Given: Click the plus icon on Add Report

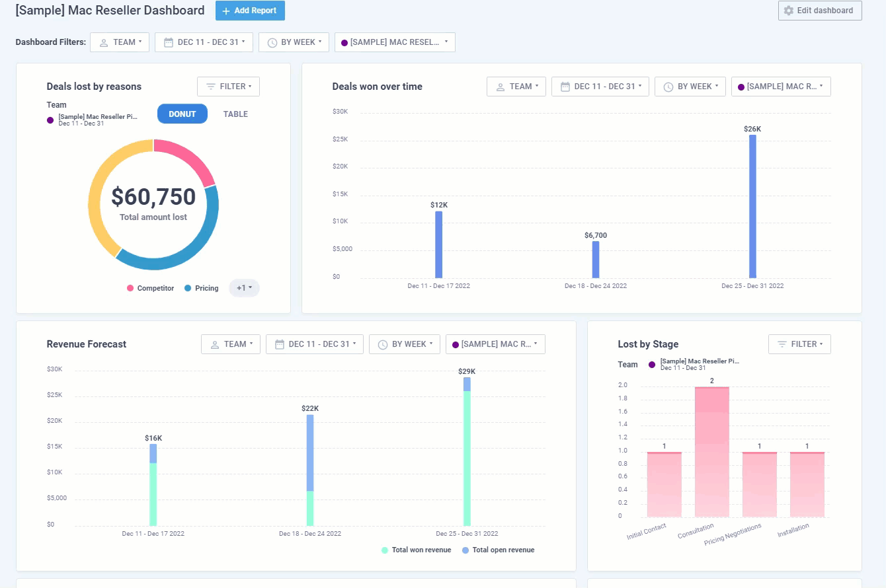Looking at the screenshot, I should (x=226, y=11).
